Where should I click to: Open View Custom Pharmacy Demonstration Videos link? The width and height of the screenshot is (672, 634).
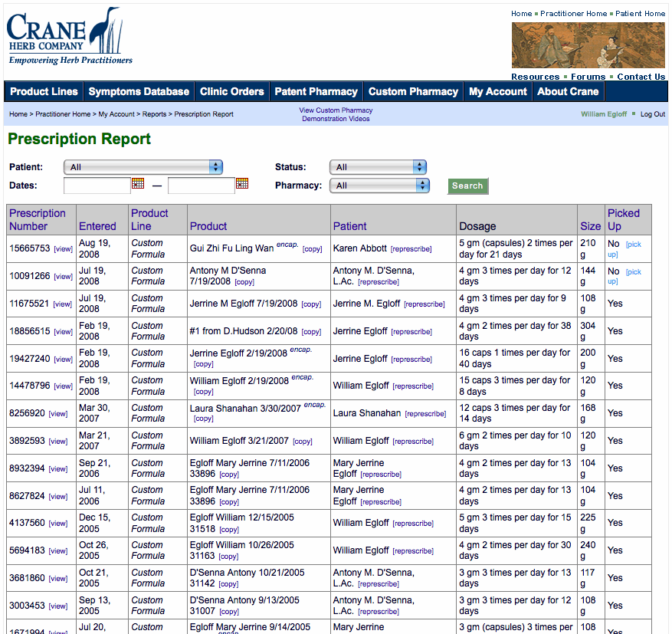(336, 114)
